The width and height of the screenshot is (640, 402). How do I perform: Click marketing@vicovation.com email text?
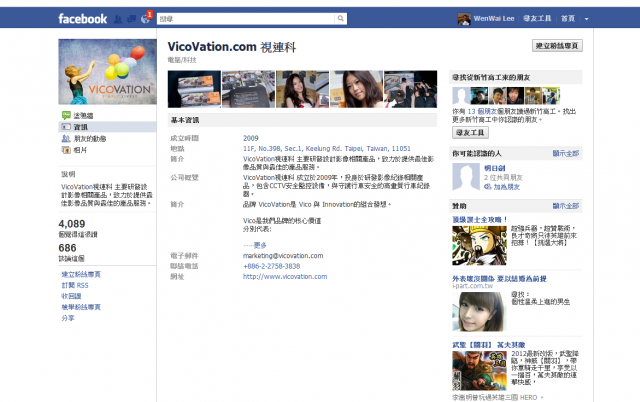click(x=283, y=256)
